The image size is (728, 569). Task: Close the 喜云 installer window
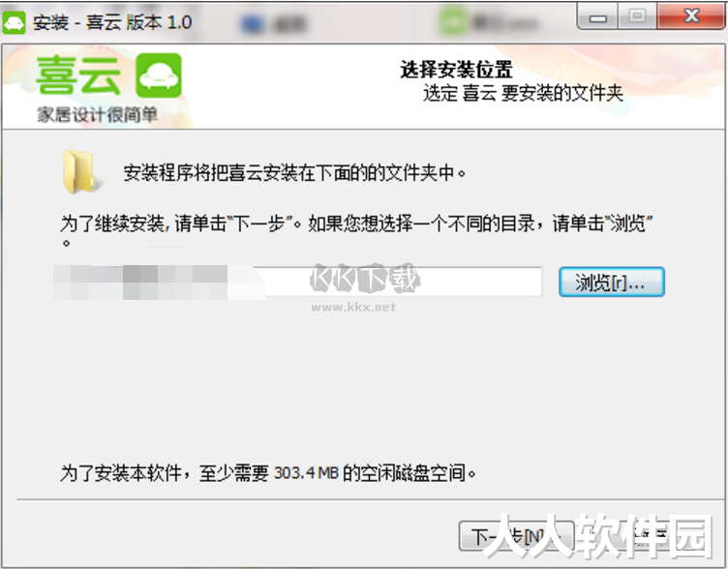pyautogui.click(x=691, y=16)
